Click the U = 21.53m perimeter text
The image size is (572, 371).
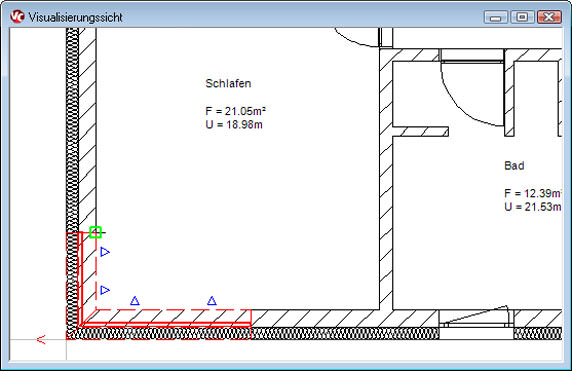coord(533,207)
